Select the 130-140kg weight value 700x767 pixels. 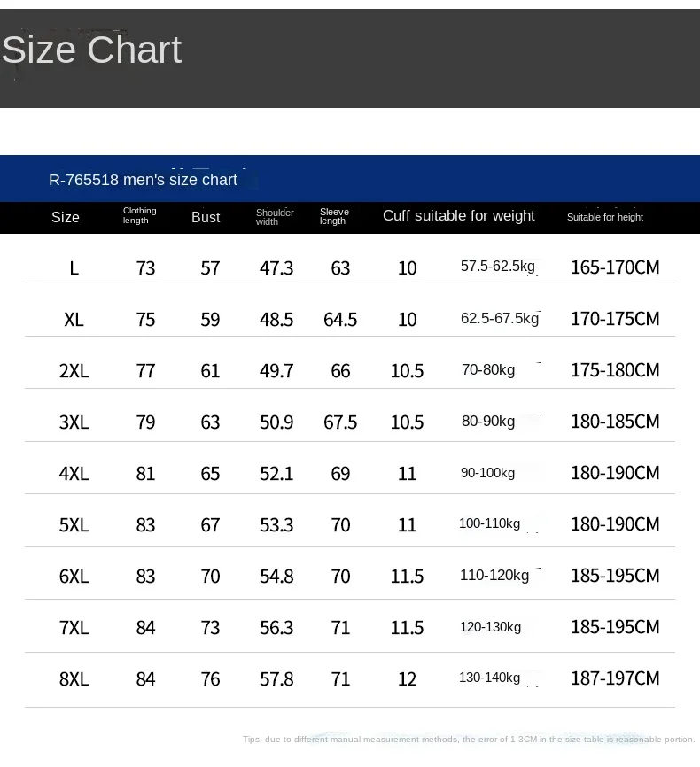(490, 678)
